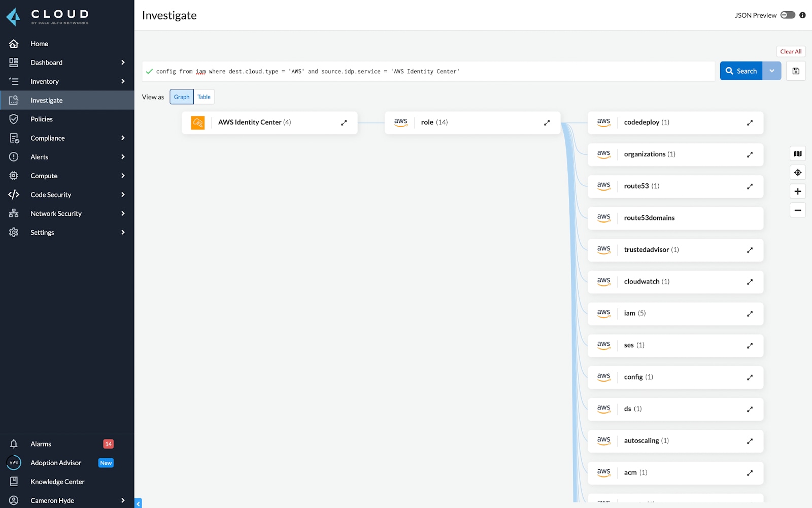This screenshot has width=812, height=508.
Task: Expand the trustedadvisor node
Action: tap(750, 250)
